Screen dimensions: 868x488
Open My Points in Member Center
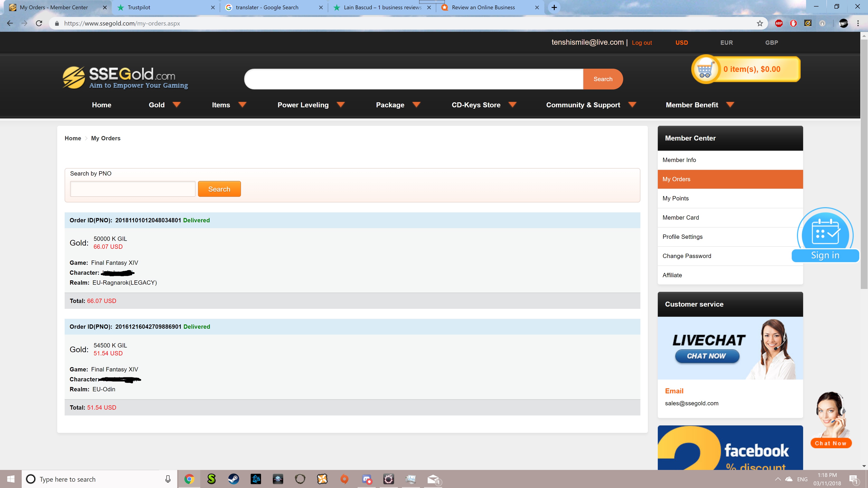click(x=730, y=198)
